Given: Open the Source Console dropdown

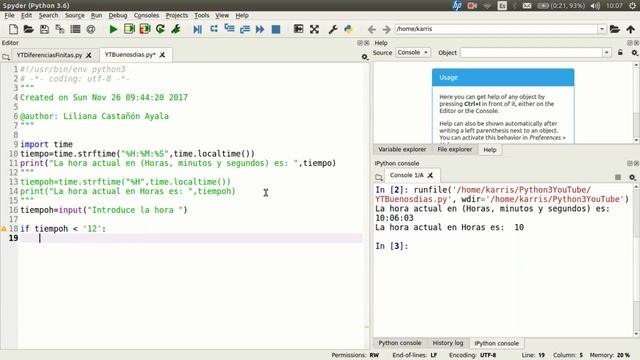Looking at the screenshot, I should point(412,52).
